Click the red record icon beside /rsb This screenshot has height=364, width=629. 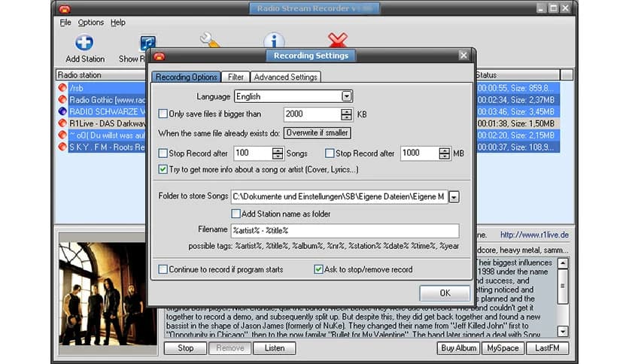point(62,88)
